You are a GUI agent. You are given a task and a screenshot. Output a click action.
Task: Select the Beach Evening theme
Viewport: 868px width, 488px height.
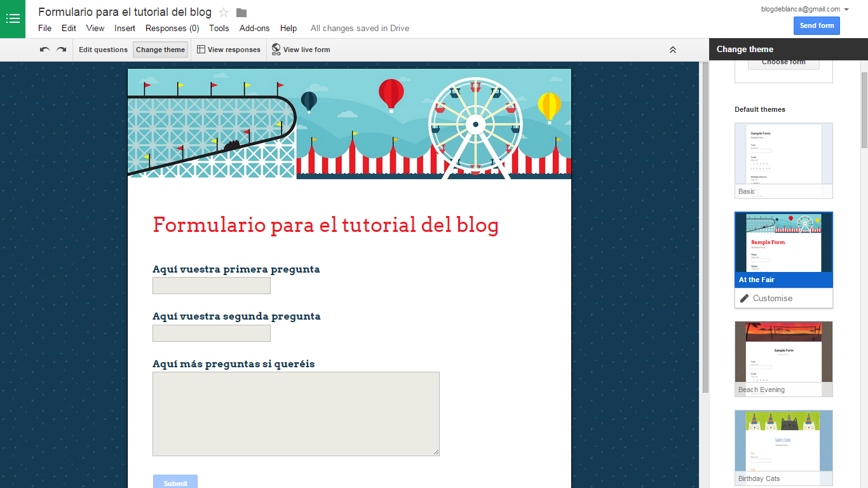click(x=783, y=353)
